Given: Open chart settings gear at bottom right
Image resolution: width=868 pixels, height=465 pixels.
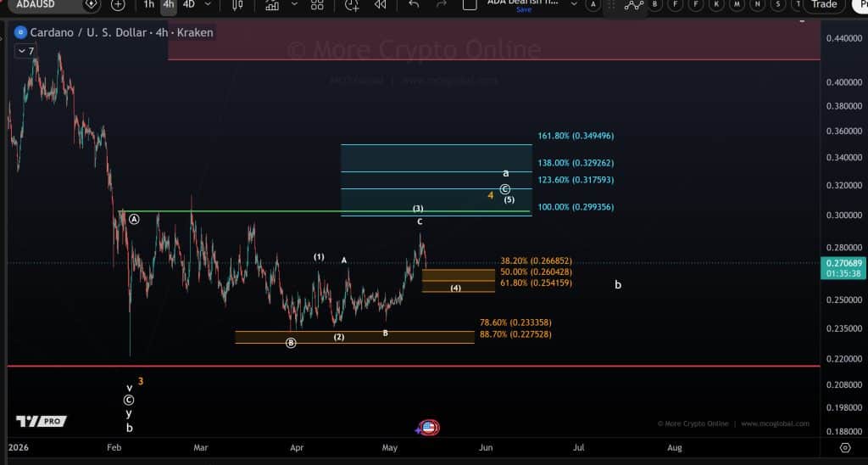Looking at the screenshot, I should 845,447.
